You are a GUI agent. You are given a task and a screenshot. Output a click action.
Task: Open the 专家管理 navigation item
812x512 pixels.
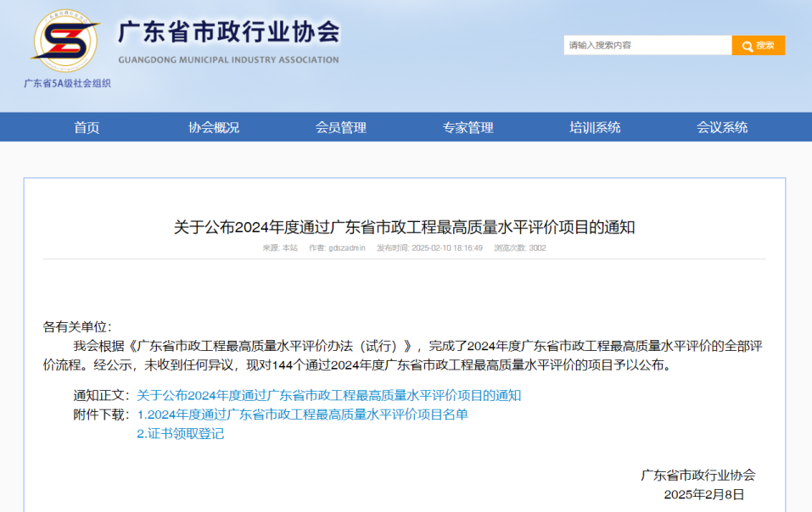(x=468, y=127)
